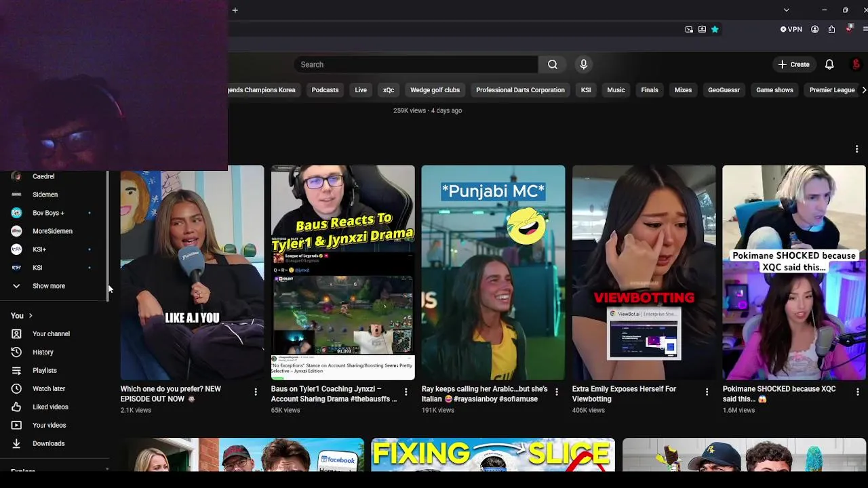Click the History clock icon

point(17,352)
